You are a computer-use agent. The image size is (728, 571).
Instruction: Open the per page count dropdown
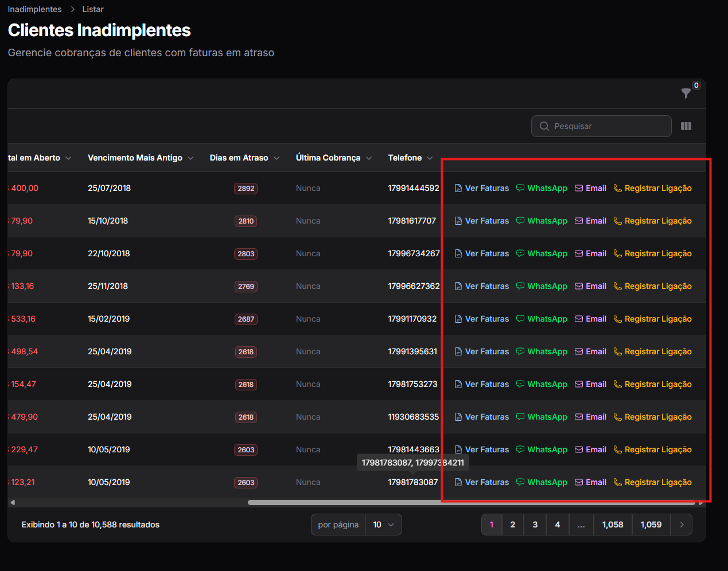383,525
